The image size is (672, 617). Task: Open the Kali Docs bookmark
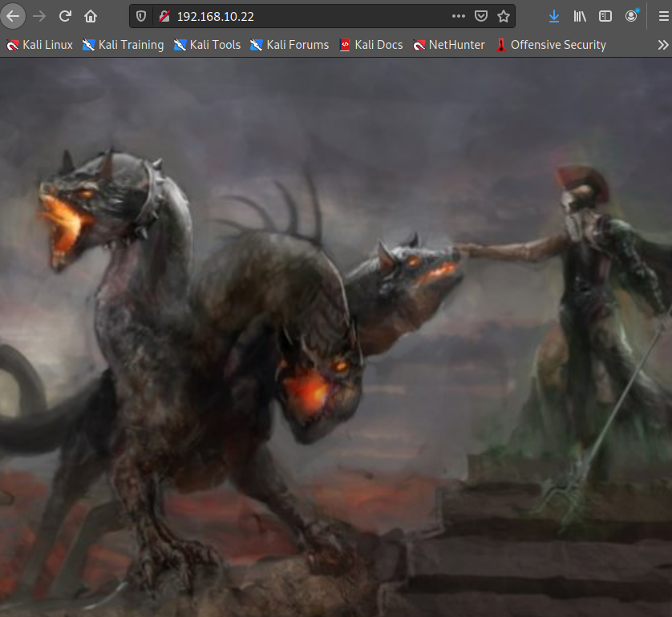click(x=371, y=45)
